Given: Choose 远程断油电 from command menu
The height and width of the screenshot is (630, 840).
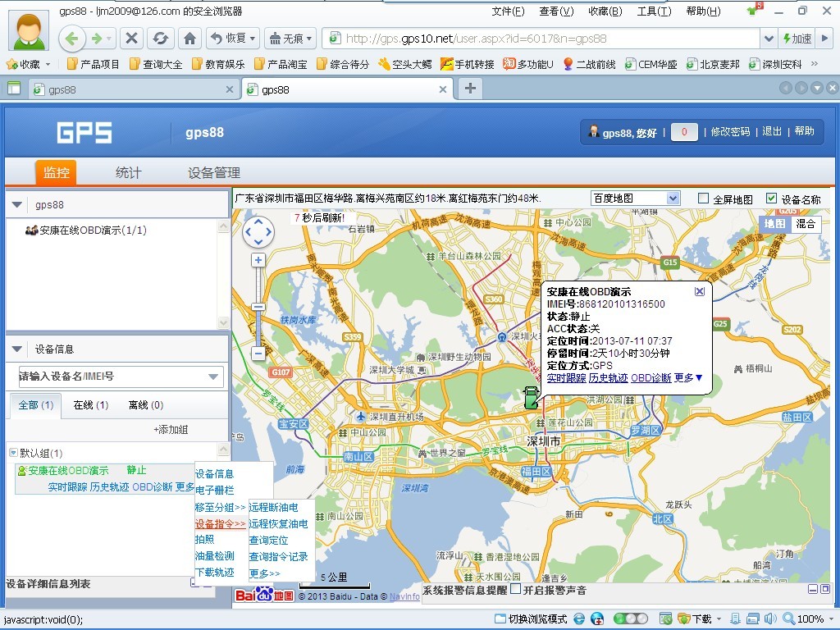Looking at the screenshot, I should (274, 507).
